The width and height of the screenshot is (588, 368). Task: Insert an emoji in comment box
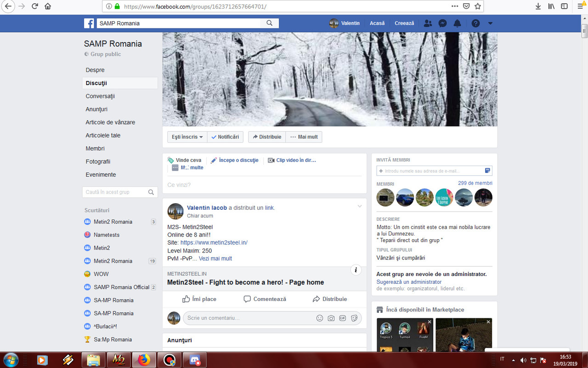[x=320, y=318]
